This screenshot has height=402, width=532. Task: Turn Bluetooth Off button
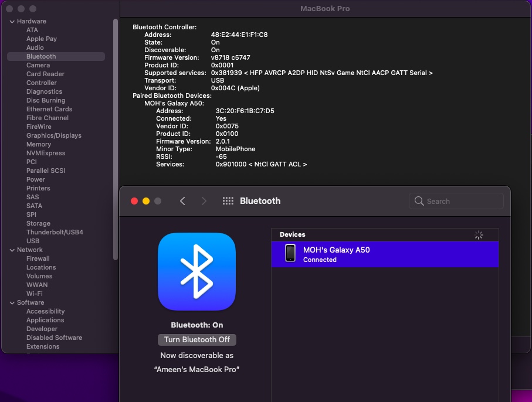point(196,340)
